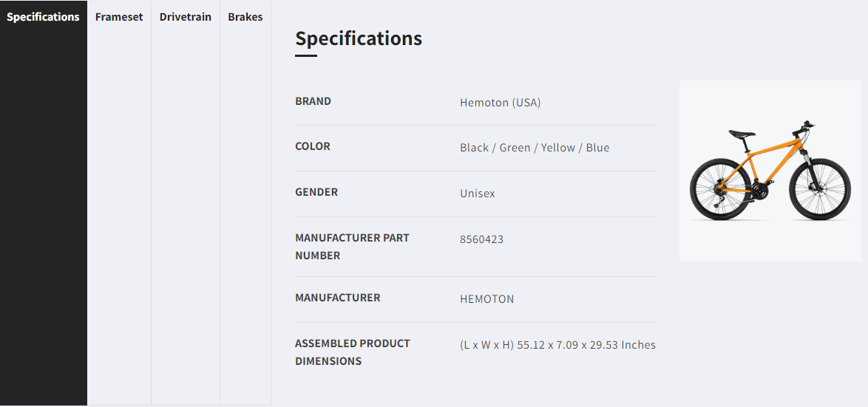The image size is (868, 407).
Task: Click the MANUFACTURER PART NUMBER label
Action: coord(351,247)
